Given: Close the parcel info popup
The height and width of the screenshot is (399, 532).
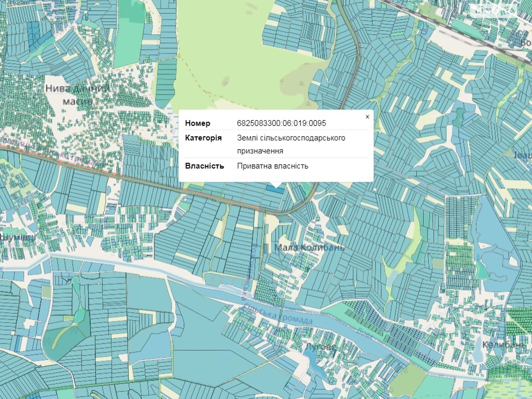Looking at the screenshot, I should (x=367, y=117).
